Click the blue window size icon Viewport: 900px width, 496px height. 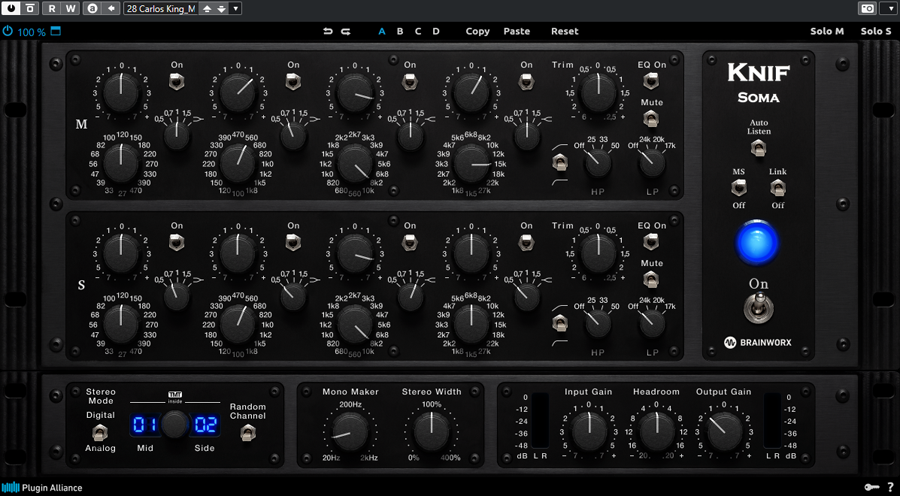(56, 32)
